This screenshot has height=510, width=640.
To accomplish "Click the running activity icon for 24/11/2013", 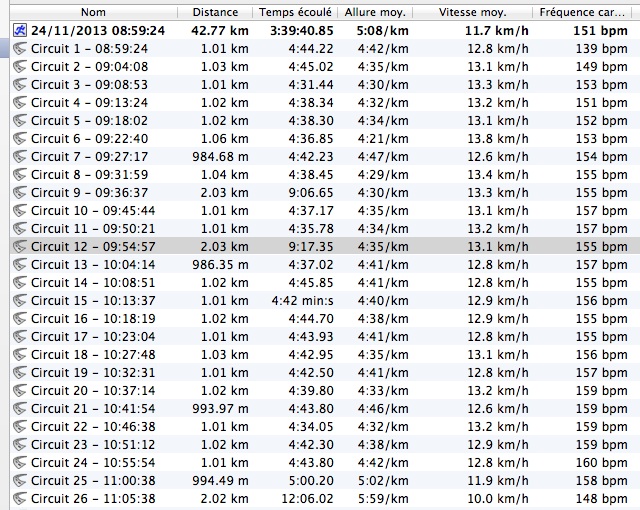I will [19, 30].
